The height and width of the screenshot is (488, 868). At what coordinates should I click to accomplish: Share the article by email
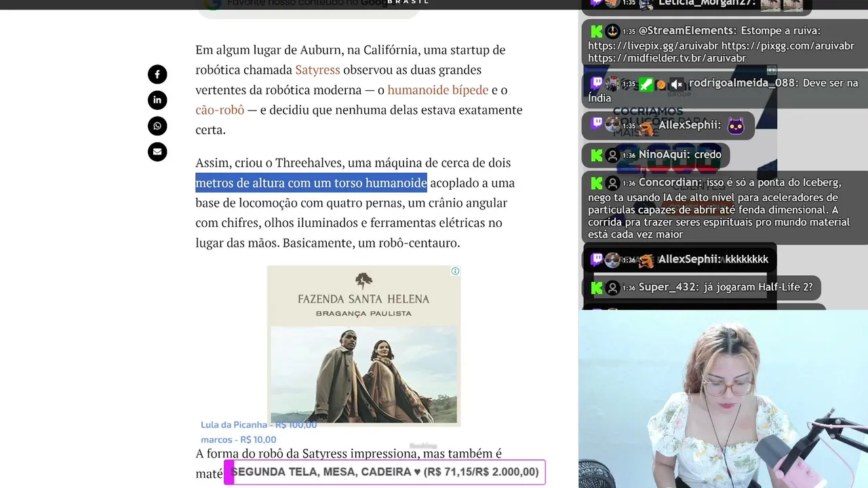point(157,152)
